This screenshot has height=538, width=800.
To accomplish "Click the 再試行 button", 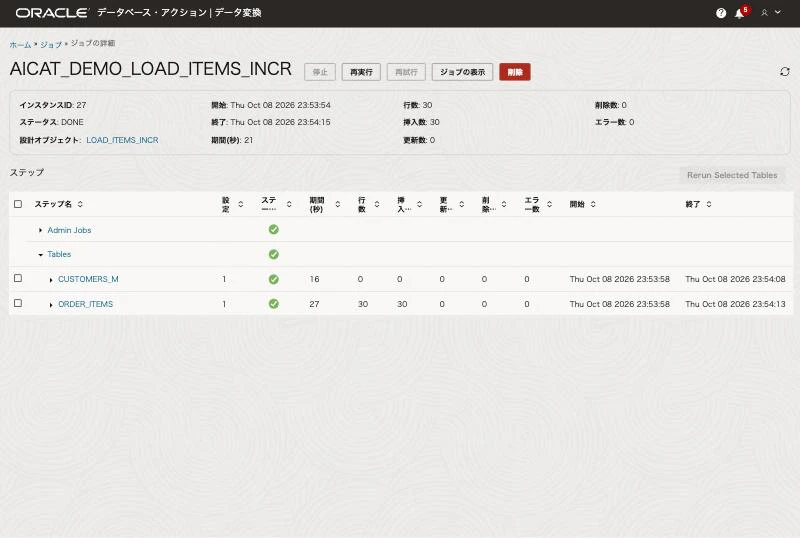I will [x=406, y=72].
